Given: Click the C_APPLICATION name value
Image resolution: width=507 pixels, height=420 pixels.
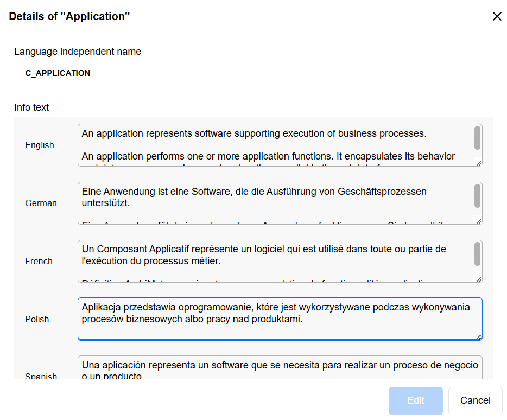Looking at the screenshot, I should click(58, 73).
